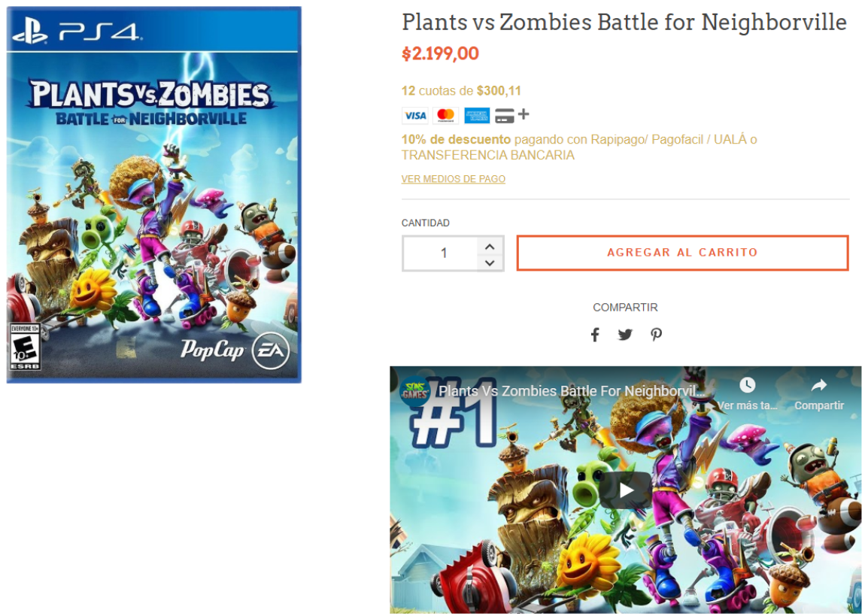Click the American Express icon
The width and height of the screenshot is (868, 616).
tap(477, 115)
